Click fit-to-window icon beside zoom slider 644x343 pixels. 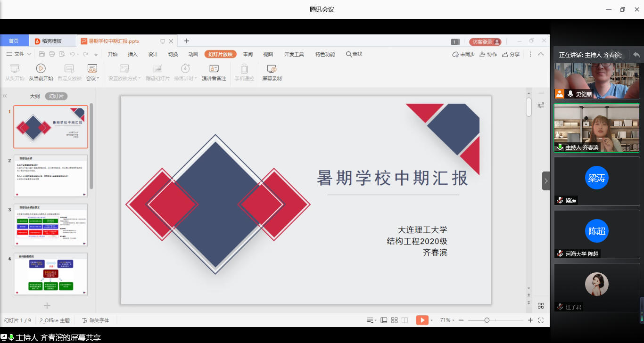541,320
